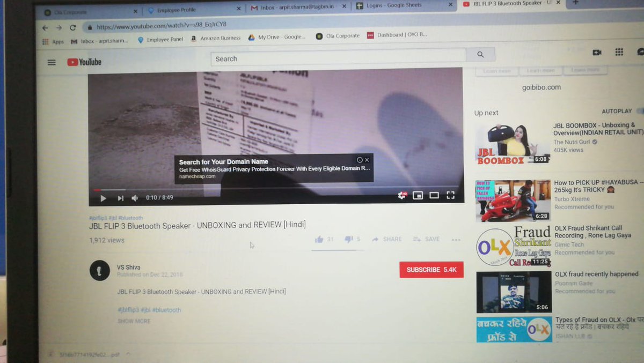Skip to the next video
644x363 pixels.
[120, 198]
